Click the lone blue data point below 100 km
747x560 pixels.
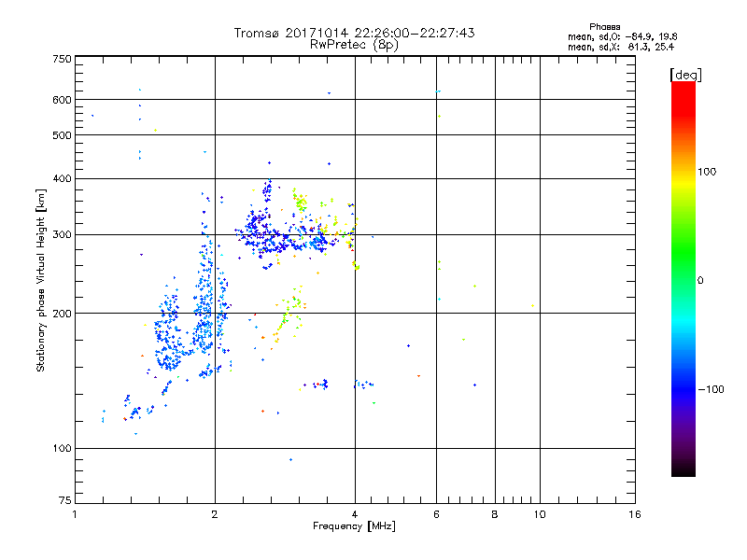[290, 459]
